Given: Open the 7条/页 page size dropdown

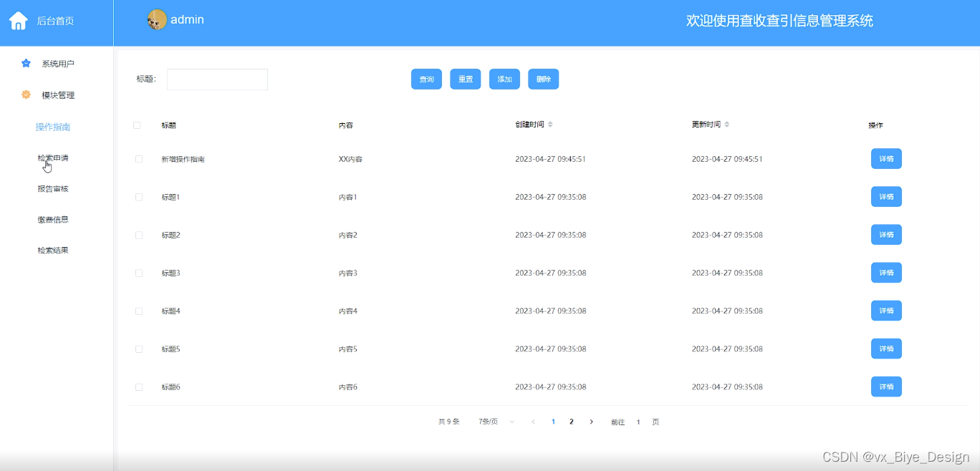Looking at the screenshot, I should click(x=496, y=422).
